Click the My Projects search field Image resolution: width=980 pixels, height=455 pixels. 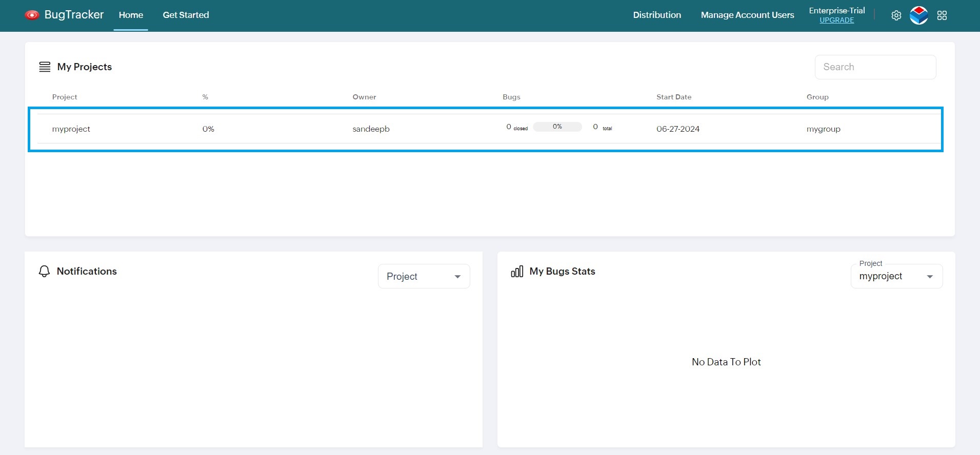pyautogui.click(x=875, y=67)
